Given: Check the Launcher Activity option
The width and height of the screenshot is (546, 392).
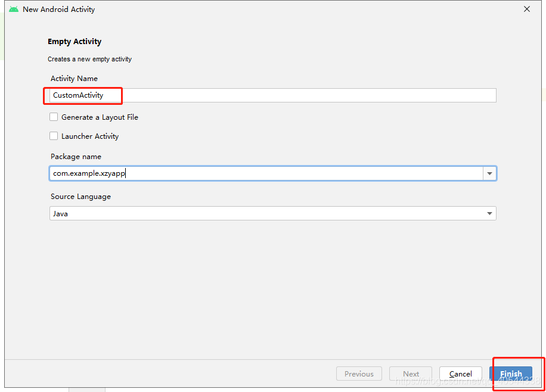Looking at the screenshot, I should coord(54,136).
